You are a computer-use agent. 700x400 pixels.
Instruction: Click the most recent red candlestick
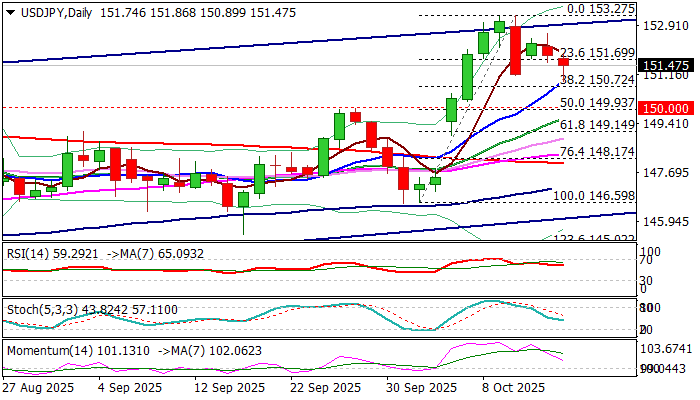(x=563, y=62)
